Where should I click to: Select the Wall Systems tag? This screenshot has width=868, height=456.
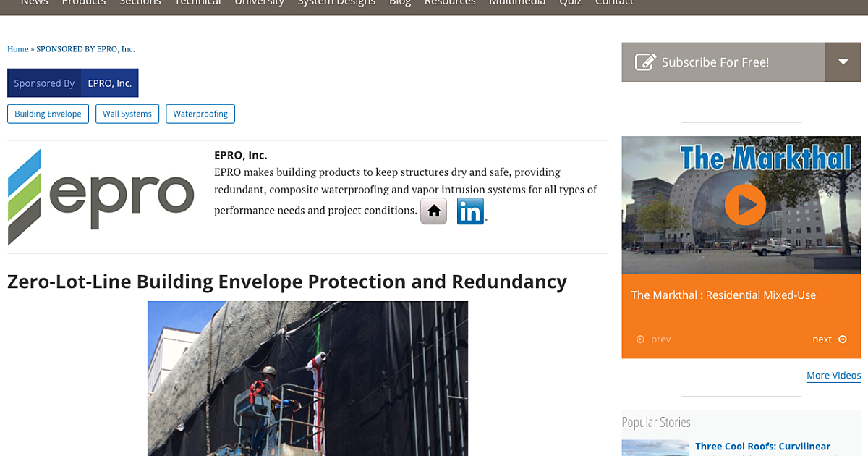coord(127,114)
